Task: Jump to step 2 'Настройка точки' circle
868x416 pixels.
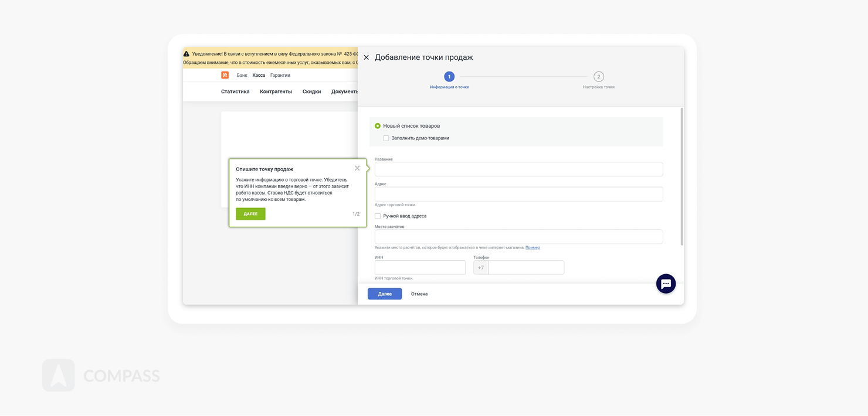Action: point(598,77)
